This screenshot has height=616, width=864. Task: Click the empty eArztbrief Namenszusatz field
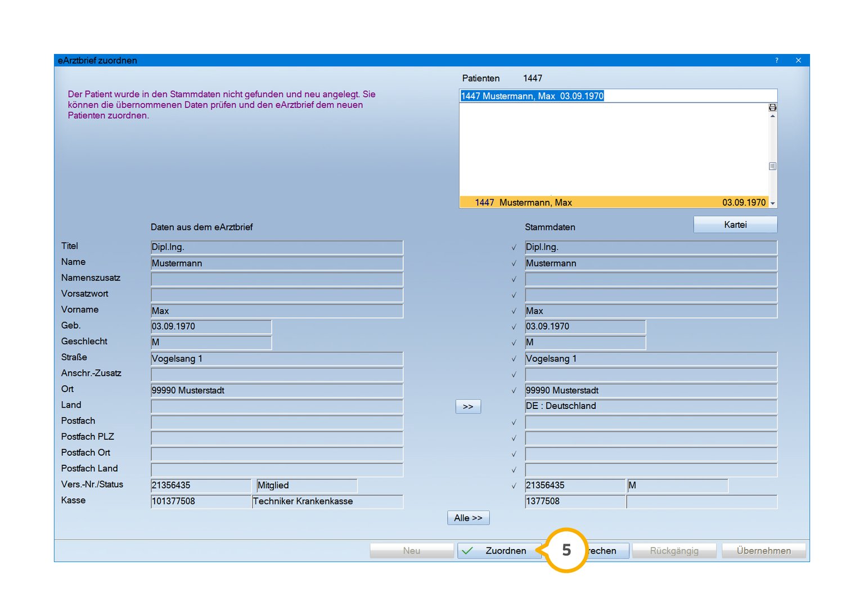277,279
